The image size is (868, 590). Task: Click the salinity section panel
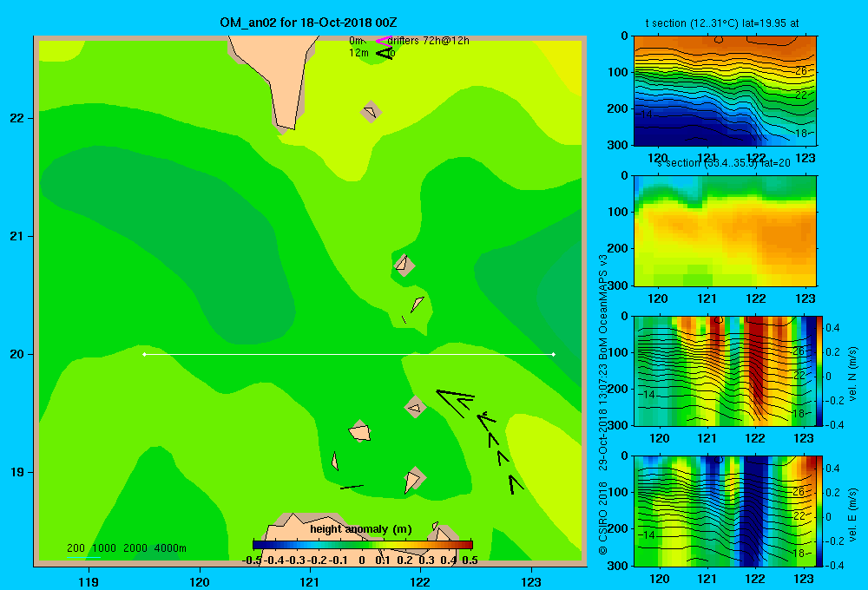click(725, 231)
